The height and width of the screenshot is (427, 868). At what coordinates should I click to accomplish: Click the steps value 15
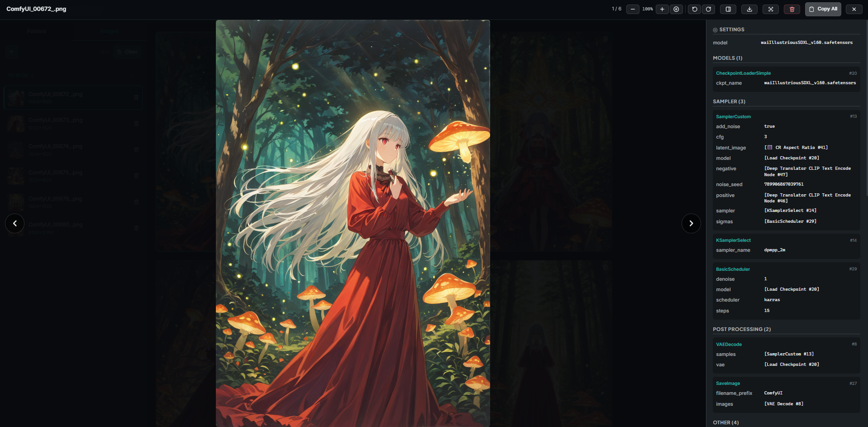(x=767, y=311)
